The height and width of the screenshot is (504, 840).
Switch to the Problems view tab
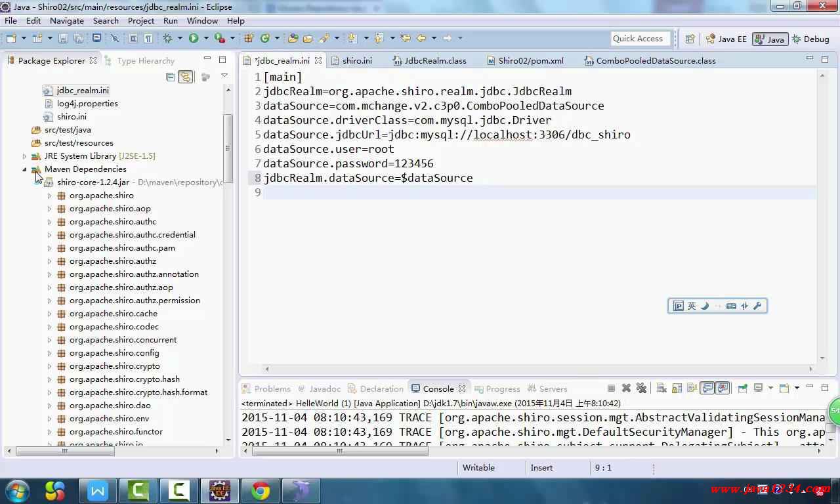266,388
